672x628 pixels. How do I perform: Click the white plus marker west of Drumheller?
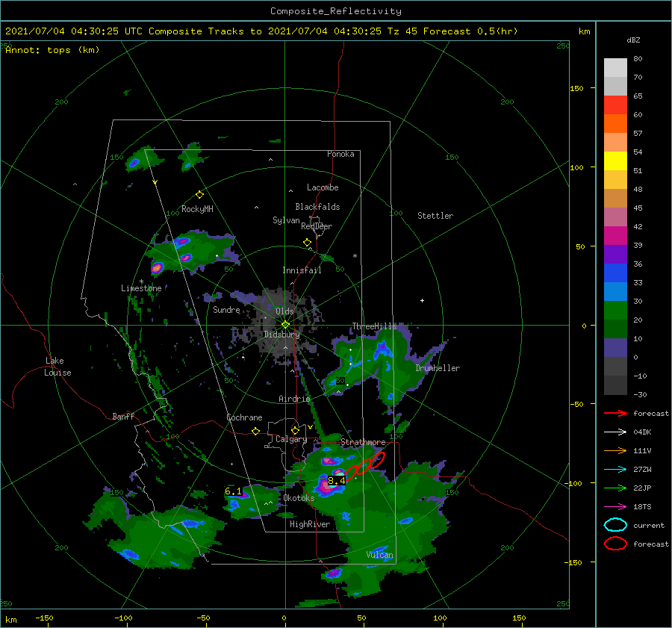pos(422,300)
